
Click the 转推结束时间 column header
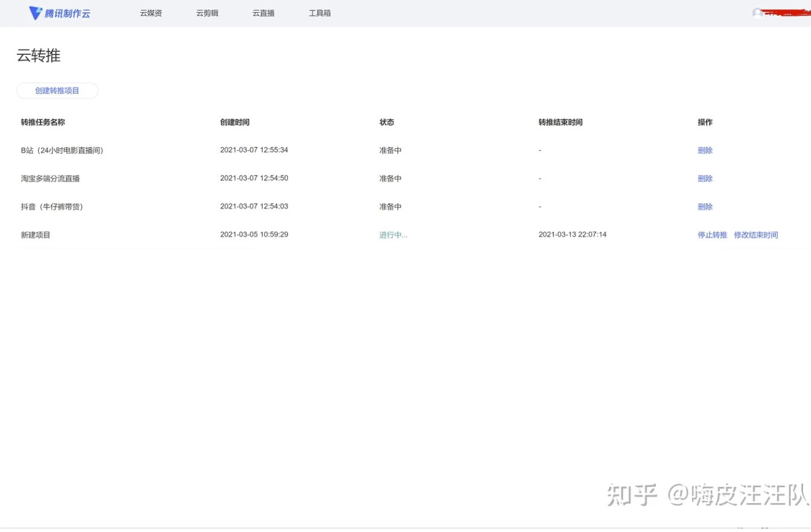560,122
